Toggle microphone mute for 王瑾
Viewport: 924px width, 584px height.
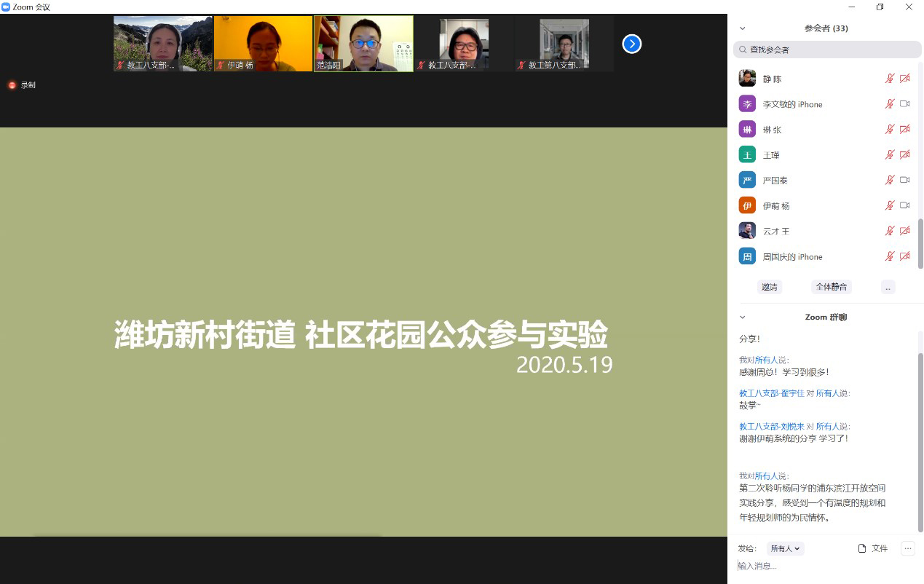pos(889,155)
